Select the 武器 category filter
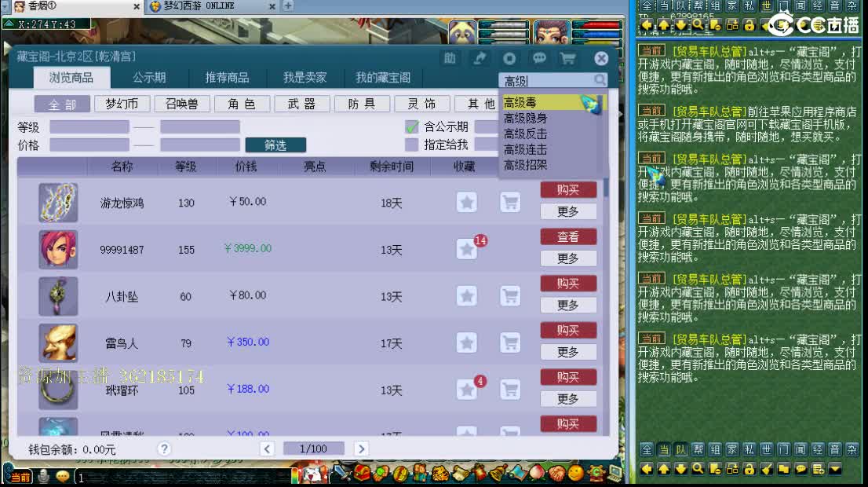The height and width of the screenshot is (487, 868). tap(301, 104)
